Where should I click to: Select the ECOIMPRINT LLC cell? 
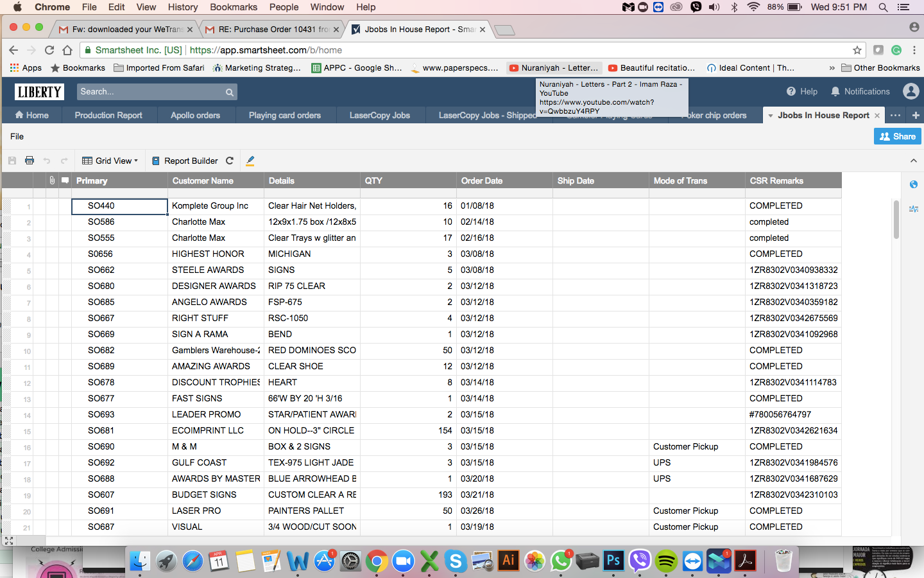coord(216,431)
